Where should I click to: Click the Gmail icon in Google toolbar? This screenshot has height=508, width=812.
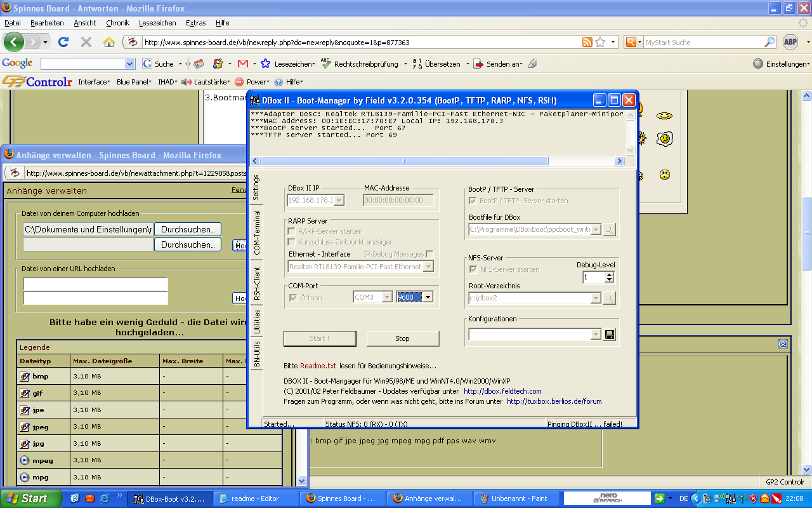[x=242, y=63]
